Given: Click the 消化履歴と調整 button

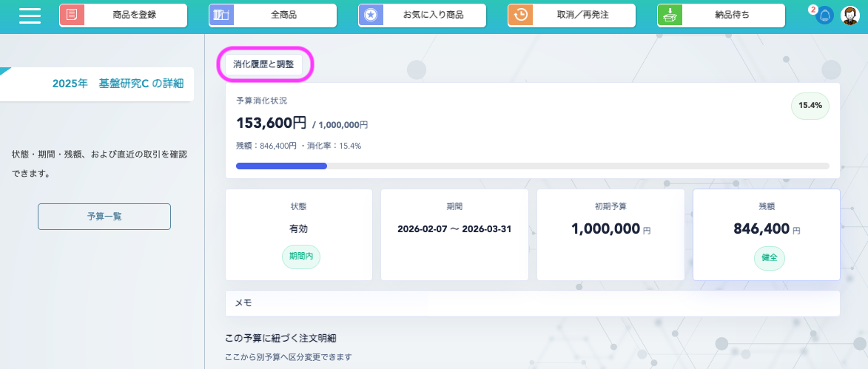Looking at the screenshot, I should tap(263, 64).
